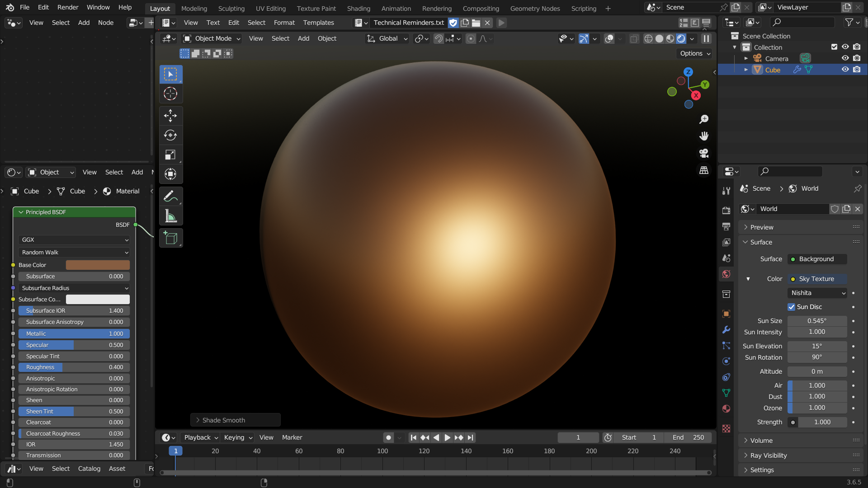This screenshot has width=868, height=488.
Task: Open the Render properties tab icon
Action: pos(726,210)
